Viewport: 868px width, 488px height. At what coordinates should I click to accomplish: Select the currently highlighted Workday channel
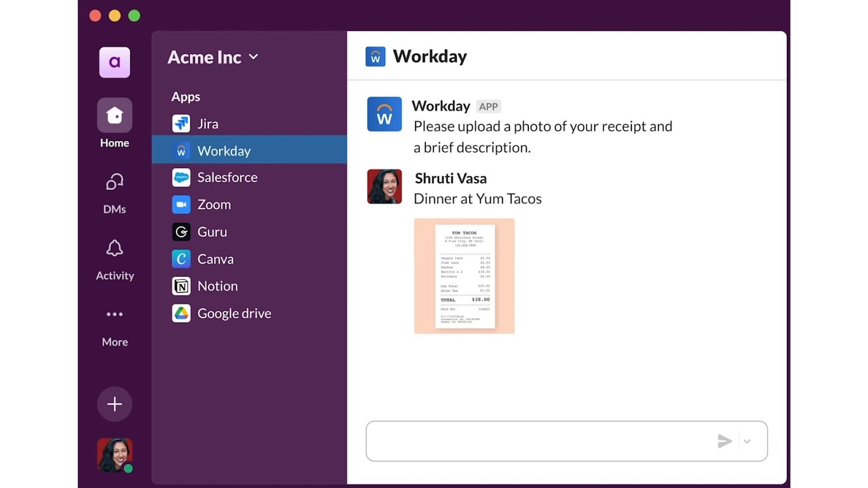224,150
